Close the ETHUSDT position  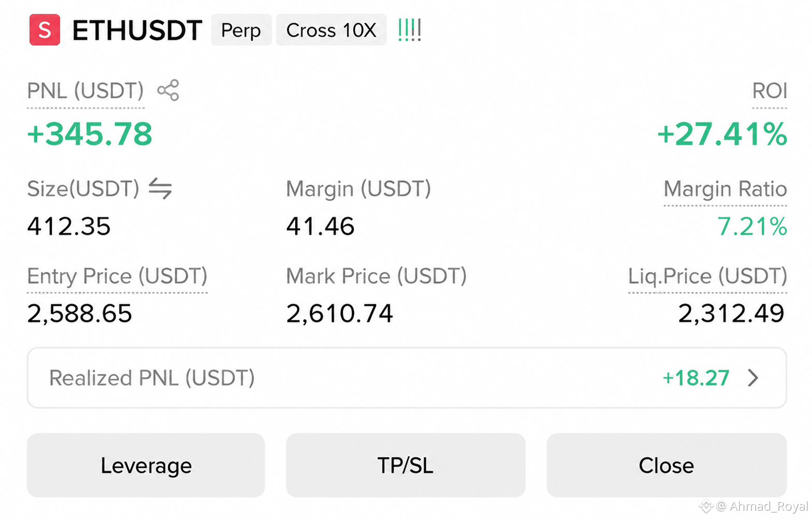666,465
